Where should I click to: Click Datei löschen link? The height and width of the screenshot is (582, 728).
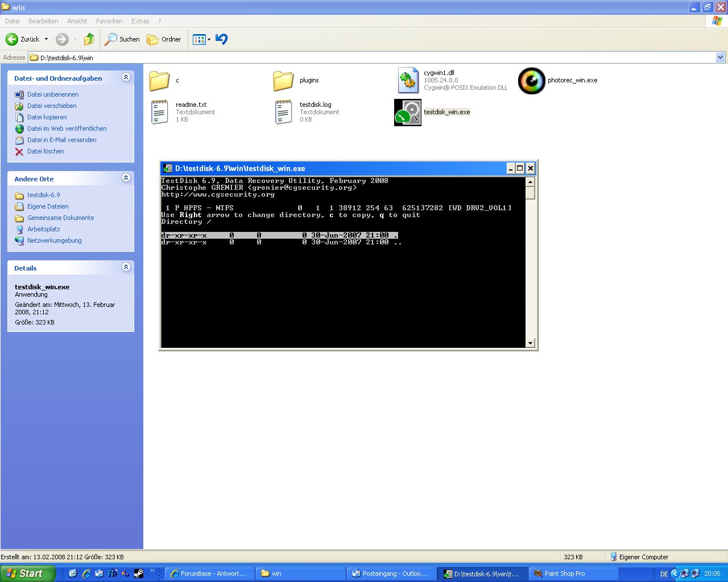[x=45, y=151]
